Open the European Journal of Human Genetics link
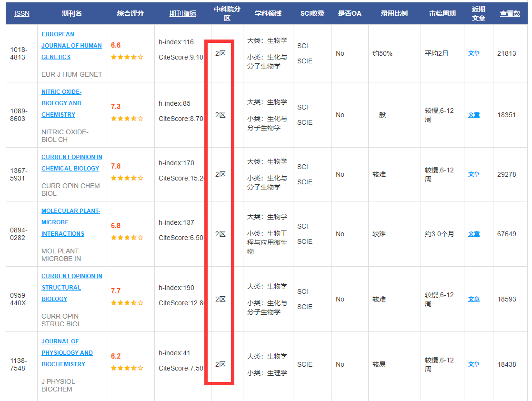The image size is (532, 401). (x=71, y=46)
